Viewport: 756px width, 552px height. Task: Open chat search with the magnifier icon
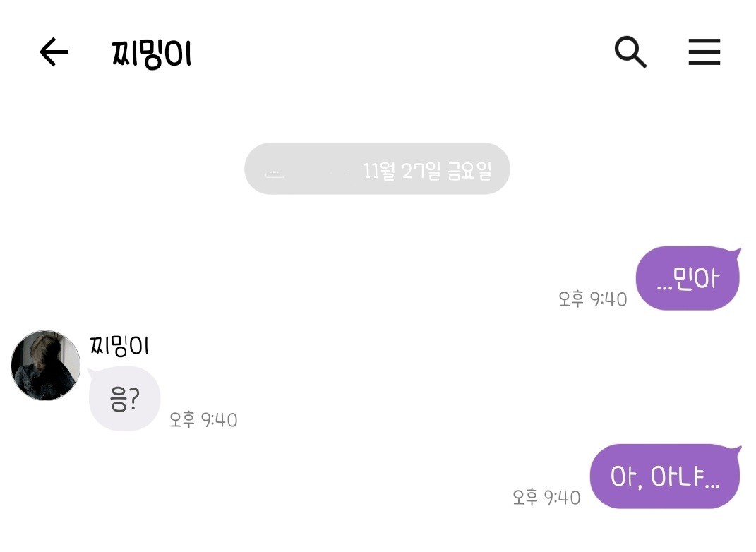(x=630, y=52)
